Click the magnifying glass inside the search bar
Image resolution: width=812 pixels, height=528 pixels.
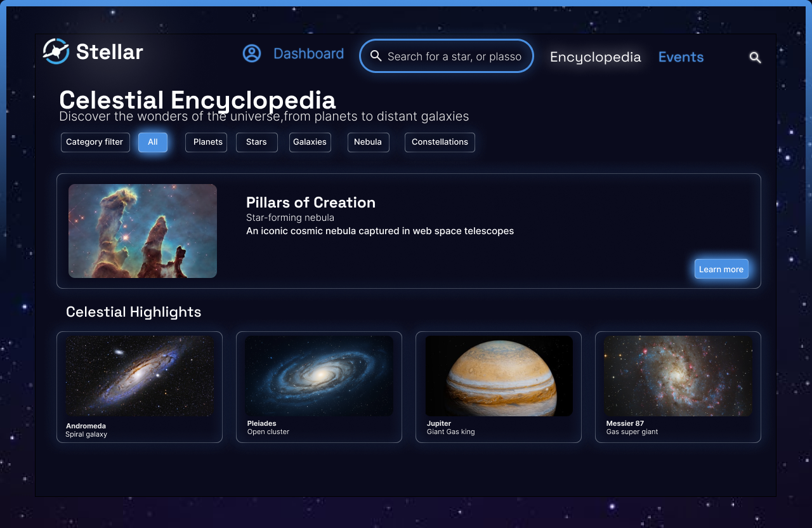(x=376, y=56)
